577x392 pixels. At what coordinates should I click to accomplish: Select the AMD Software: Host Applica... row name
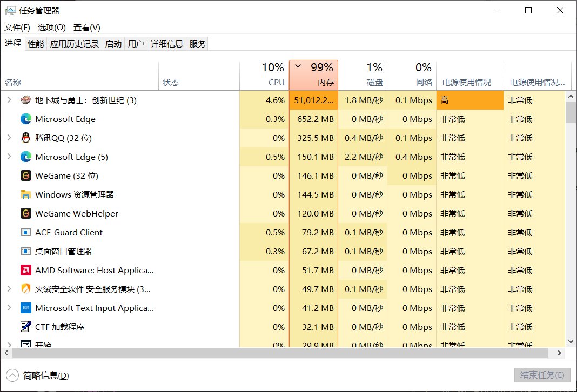94,271
